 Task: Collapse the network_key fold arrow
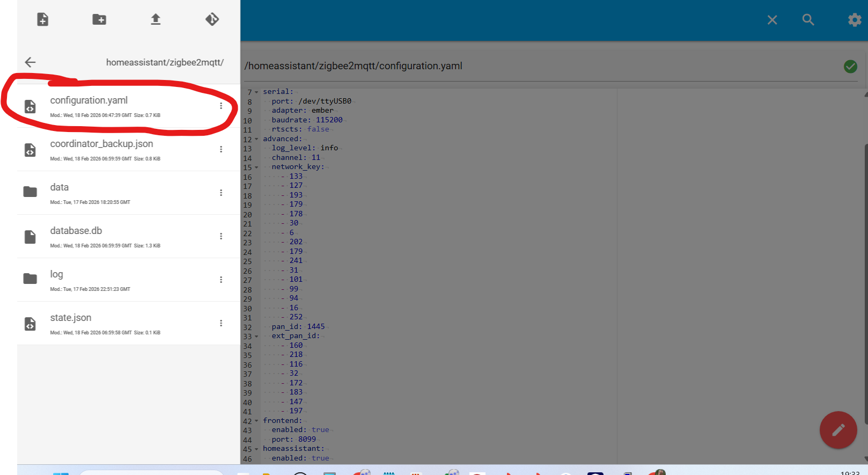256,167
